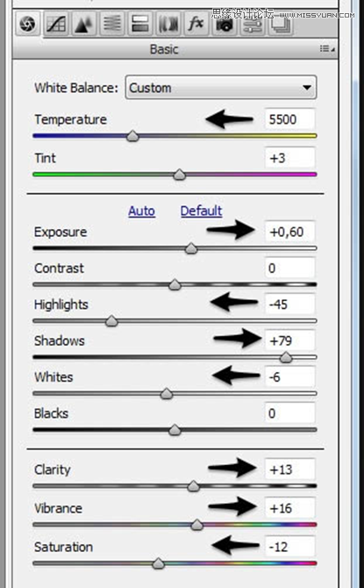Click the Auto tone link
Screen dimensions: 364x588
tap(142, 212)
